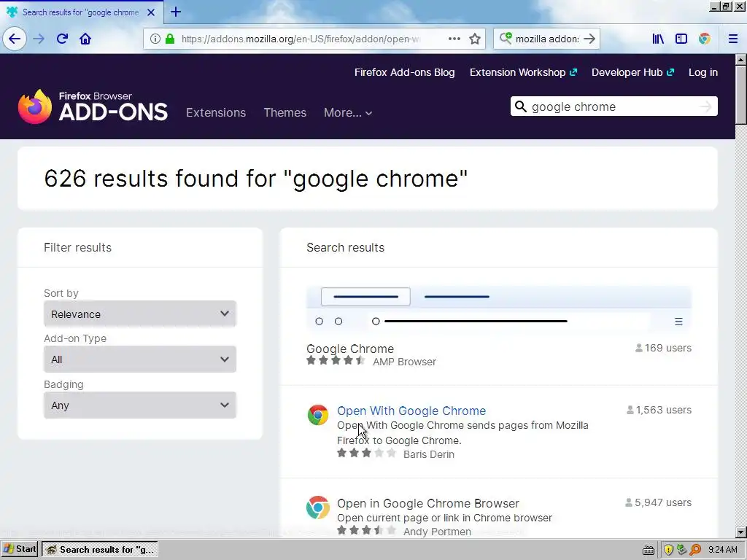Open the Sort by Relevance dropdown

click(140, 314)
